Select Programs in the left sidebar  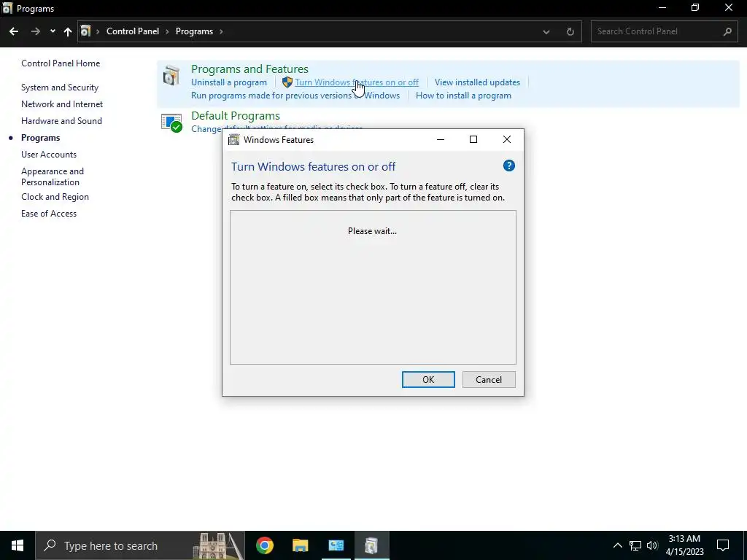tap(41, 138)
